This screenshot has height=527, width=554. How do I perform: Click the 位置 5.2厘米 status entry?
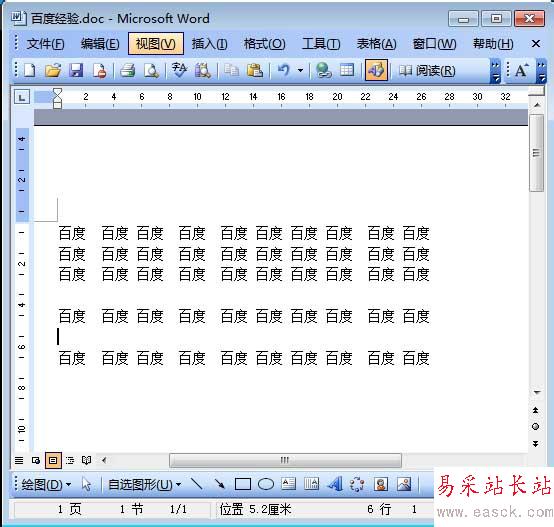point(255,509)
